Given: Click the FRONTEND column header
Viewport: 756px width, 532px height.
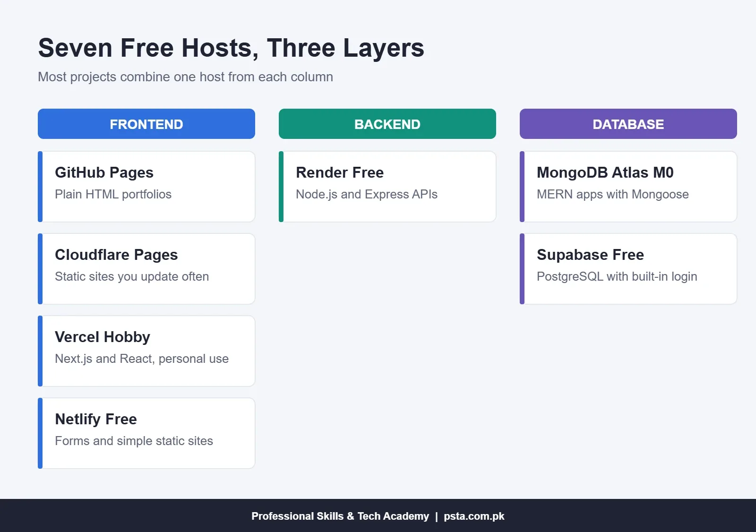Looking at the screenshot, I should pyautogui.click(x=146, y=124).
